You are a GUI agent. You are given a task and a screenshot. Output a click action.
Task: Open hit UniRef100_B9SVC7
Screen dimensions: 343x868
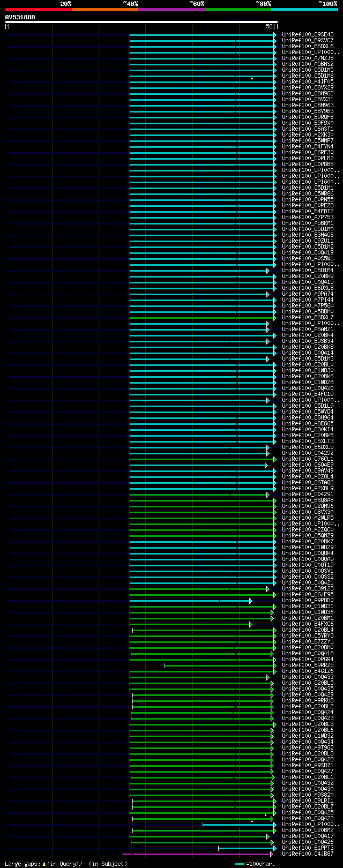[308, 41]
